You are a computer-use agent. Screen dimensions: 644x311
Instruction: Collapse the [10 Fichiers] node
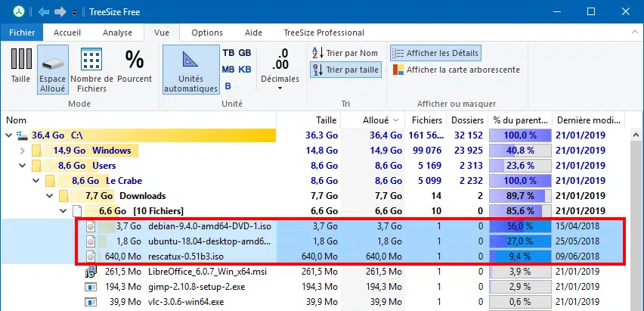[x=63, y=211]
